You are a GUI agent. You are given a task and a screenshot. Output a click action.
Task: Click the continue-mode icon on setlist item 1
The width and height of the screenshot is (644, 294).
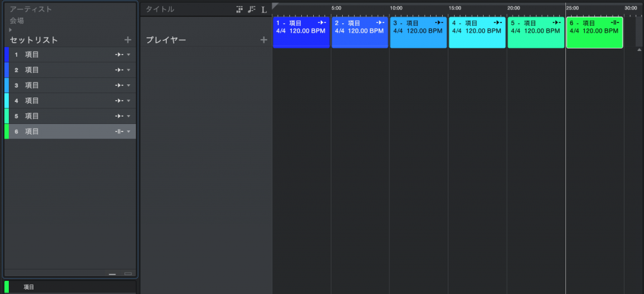[118, 55]
